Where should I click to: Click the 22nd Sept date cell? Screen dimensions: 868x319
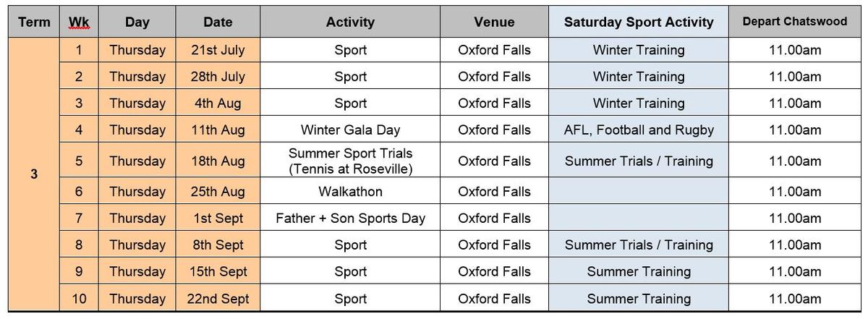click(x=218, y=299)
